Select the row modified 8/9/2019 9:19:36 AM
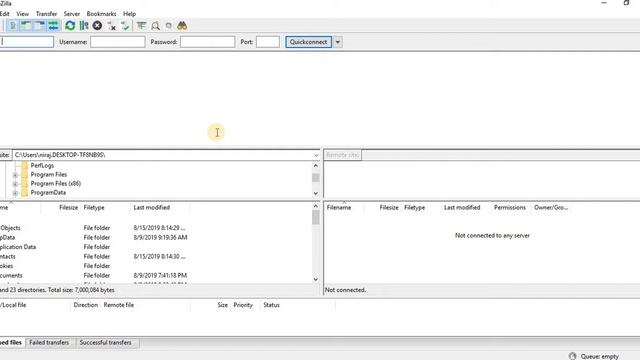Viewport: 640px width, 360px height. click(156, 238)
